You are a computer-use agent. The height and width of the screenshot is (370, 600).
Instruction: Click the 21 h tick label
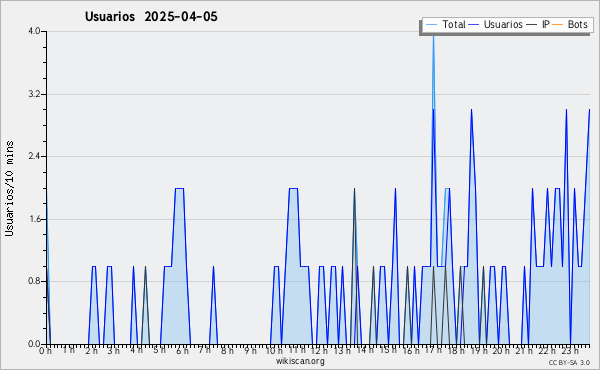[523, 351]
